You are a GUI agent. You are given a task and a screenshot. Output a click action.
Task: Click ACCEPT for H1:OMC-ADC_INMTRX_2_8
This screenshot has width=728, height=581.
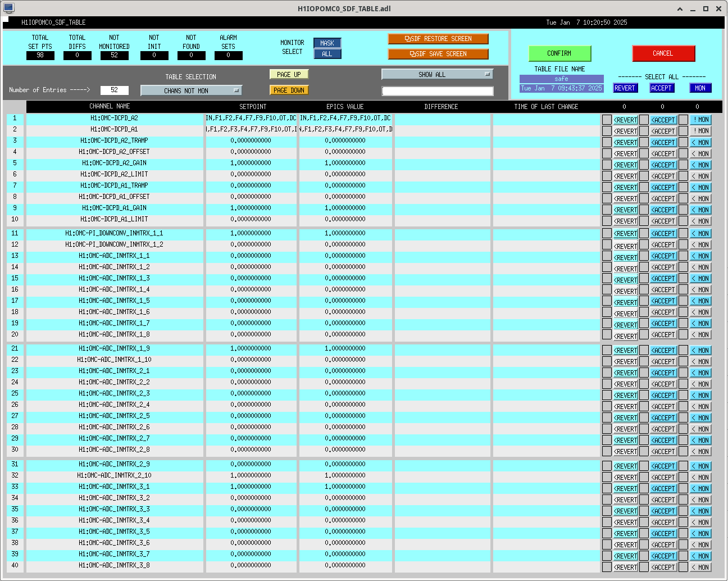[663, 451]
